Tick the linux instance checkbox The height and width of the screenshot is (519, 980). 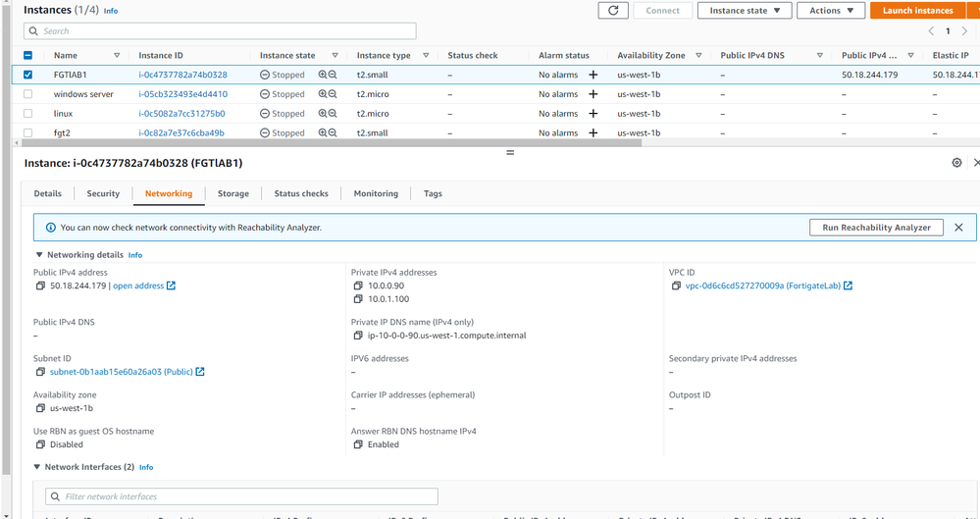(x=27, y=114)
